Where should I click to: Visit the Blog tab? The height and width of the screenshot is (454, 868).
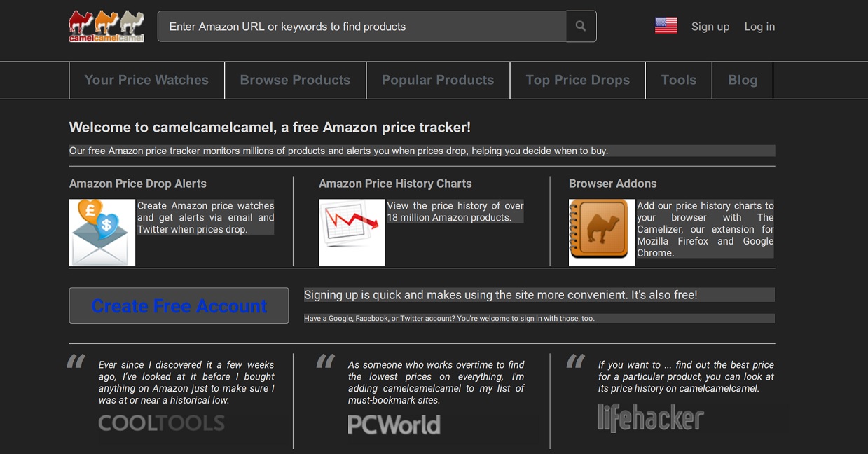743,80
